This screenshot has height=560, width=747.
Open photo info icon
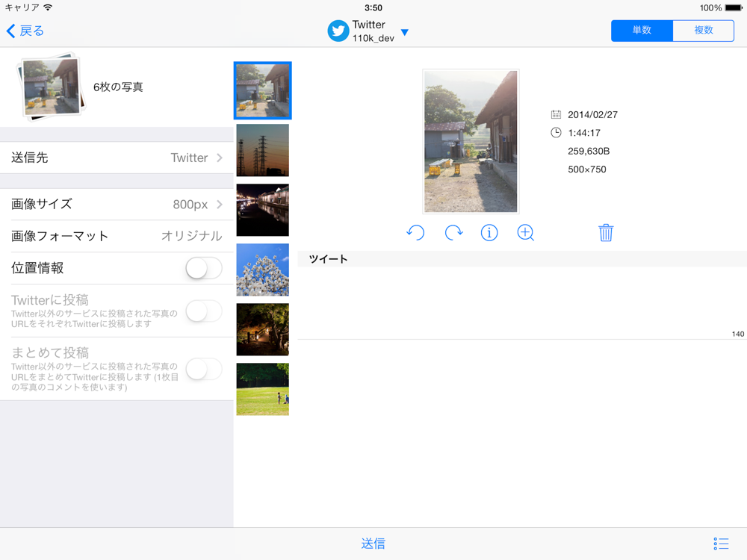coord(489,233)
